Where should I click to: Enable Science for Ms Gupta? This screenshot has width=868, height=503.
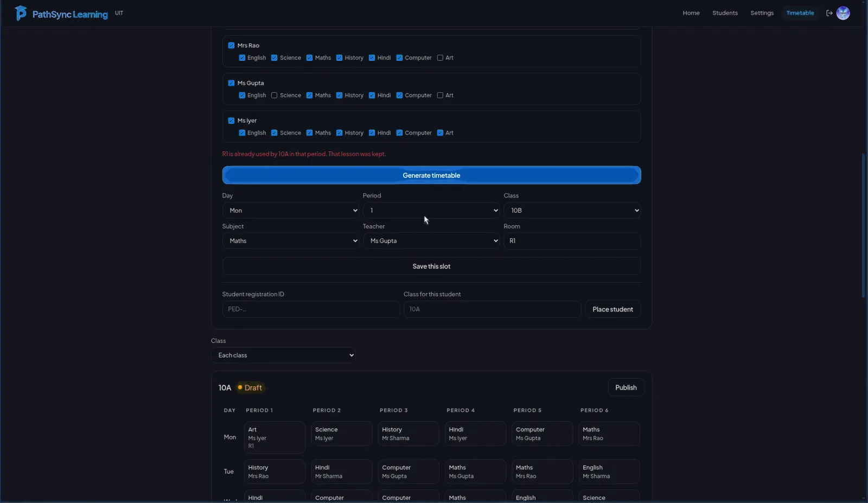pyautogui.click(x=274, y=95)
